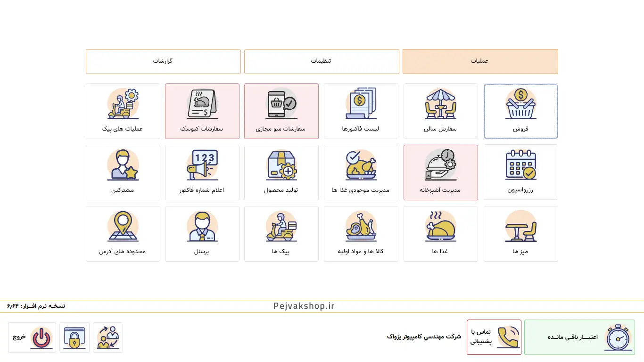Open عملیات های پیک courier operations
This screenshot has width=644, height=362.
coord(123,111)
